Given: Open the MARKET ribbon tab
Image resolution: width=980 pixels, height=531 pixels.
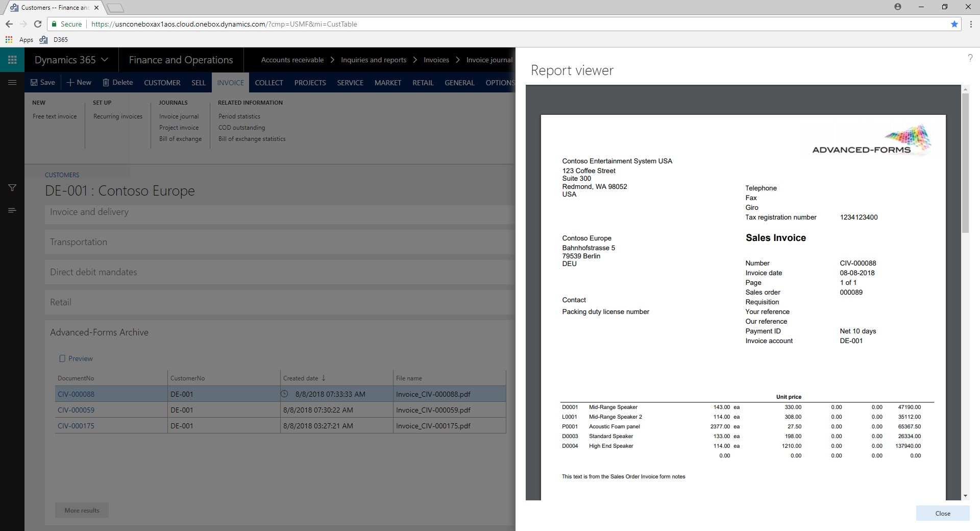Looking at the screenshot, I should (388, 82).
